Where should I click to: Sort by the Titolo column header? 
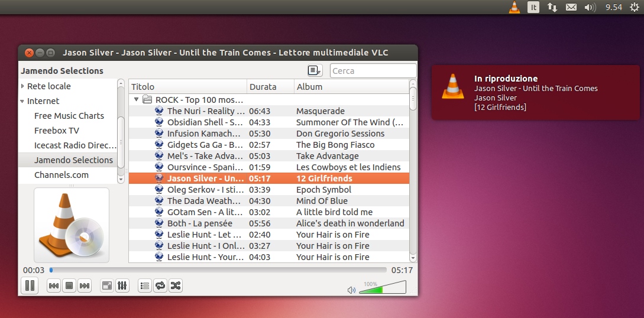tap(187, 86)
